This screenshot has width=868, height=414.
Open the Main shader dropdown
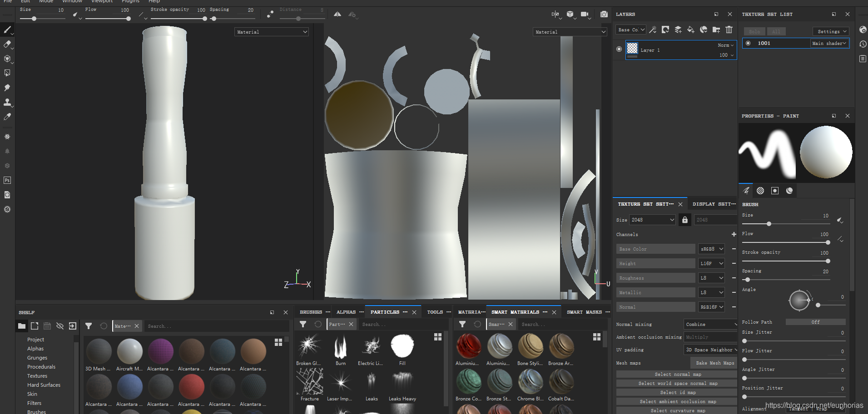point(829,43)
